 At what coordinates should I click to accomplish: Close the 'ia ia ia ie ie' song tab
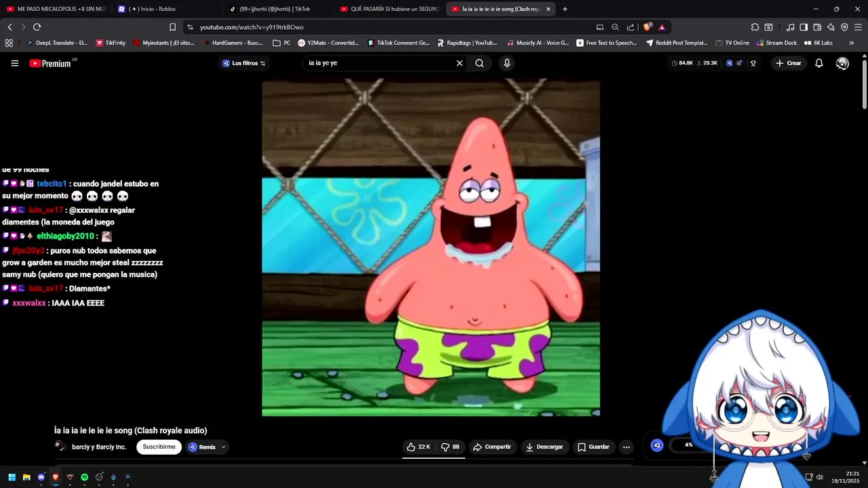click(x=548, y=9)
